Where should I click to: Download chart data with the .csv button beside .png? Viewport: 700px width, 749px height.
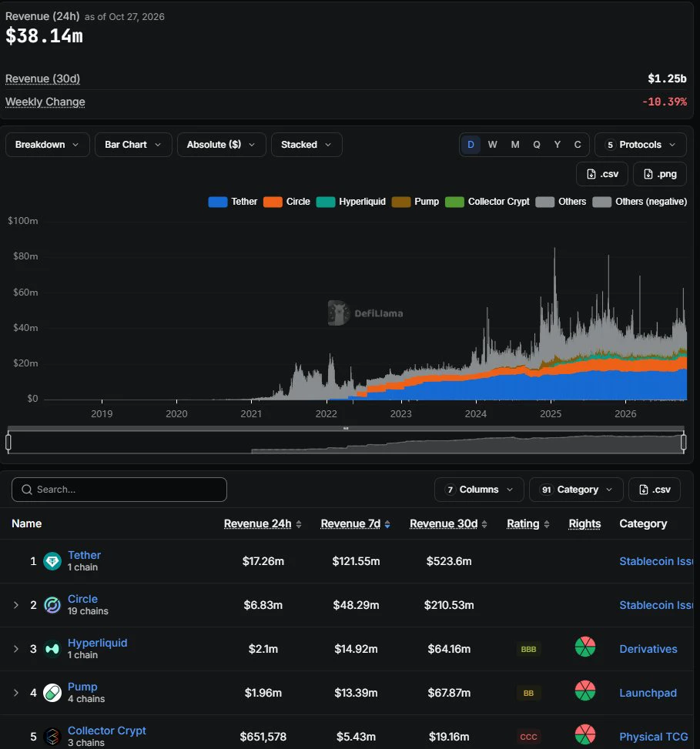point(602,174)
